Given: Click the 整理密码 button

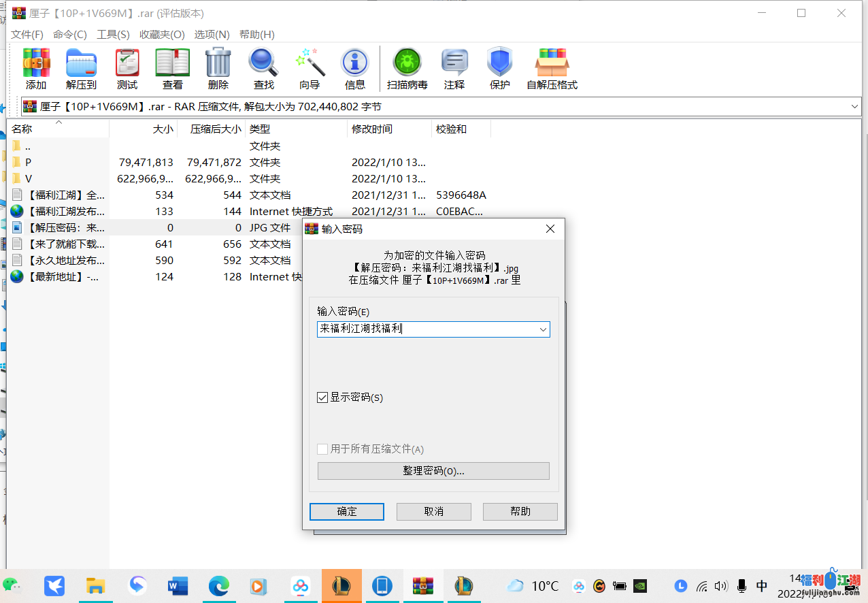Looking at the screenshot, I should [433, 471].
